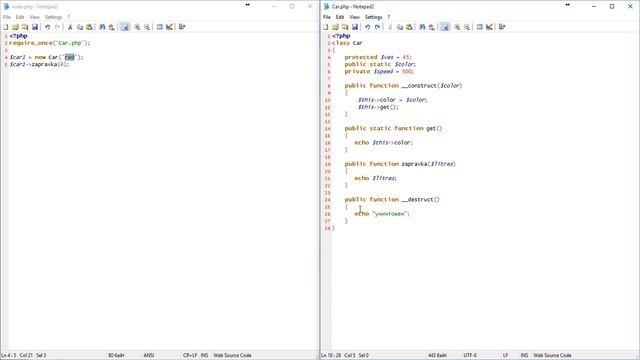Image resolution: width=640 pixels, height=360 pixels.
Task: Open View menu in Car.php window
Action: (355, 17)
